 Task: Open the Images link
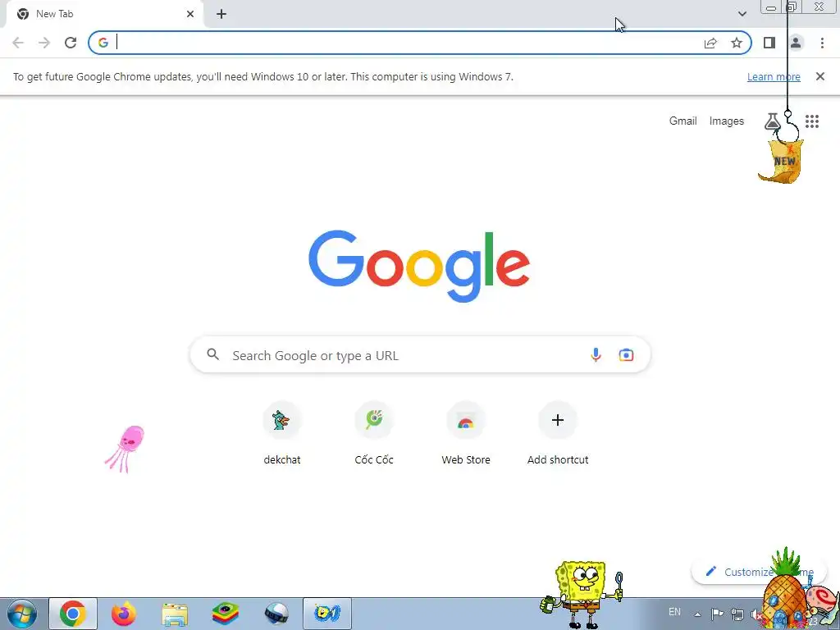pos(727,121)
